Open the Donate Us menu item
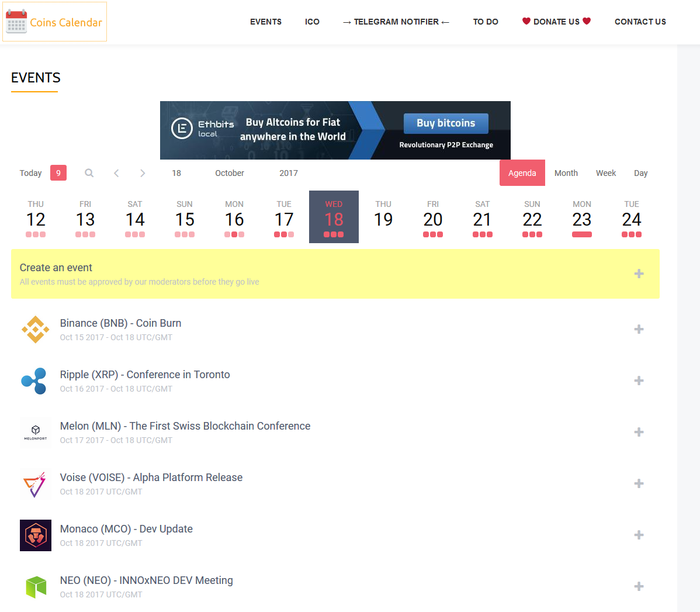This screenshot has width=700, height=612. [556, 22]
